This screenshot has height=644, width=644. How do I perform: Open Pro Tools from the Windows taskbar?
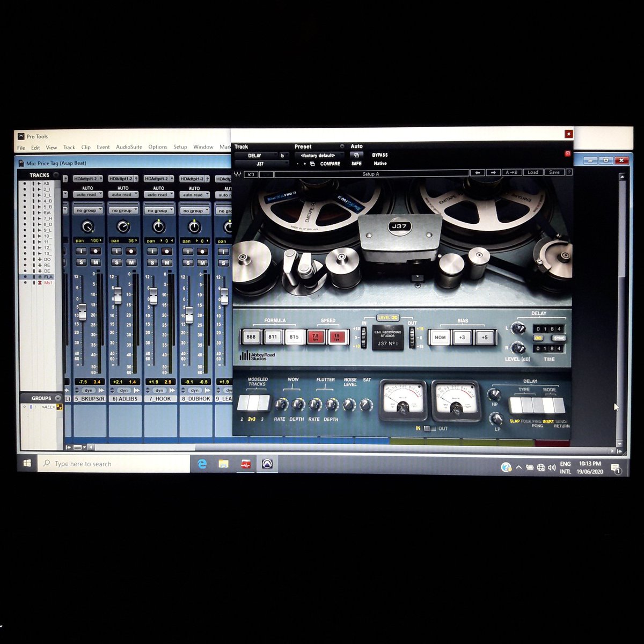267,464
